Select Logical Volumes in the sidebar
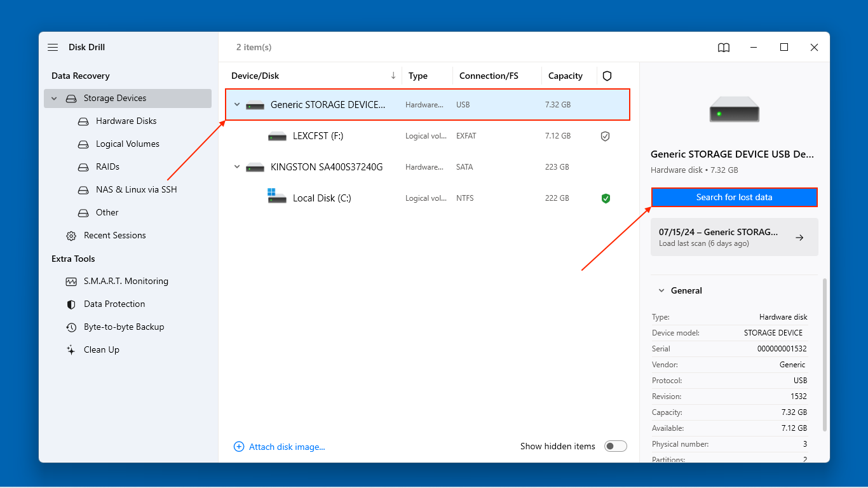The image size is (868, 488). tap(127, 144)
